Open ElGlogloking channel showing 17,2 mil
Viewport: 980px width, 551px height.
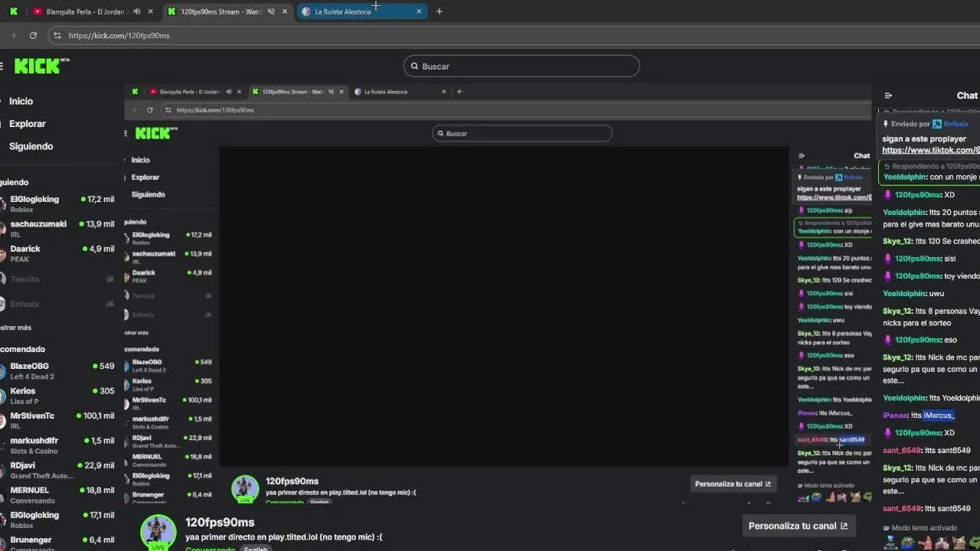[58, 204]
